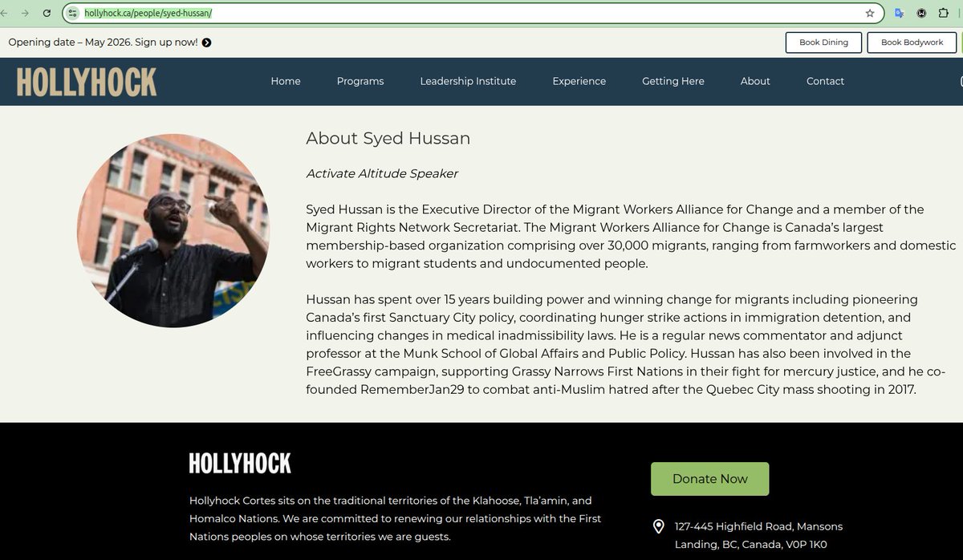
Task: Click the 'Hollyhock Cortes sits on the traditional territories' paragraph
Action: pyautogui.click(x=395, y=518)
